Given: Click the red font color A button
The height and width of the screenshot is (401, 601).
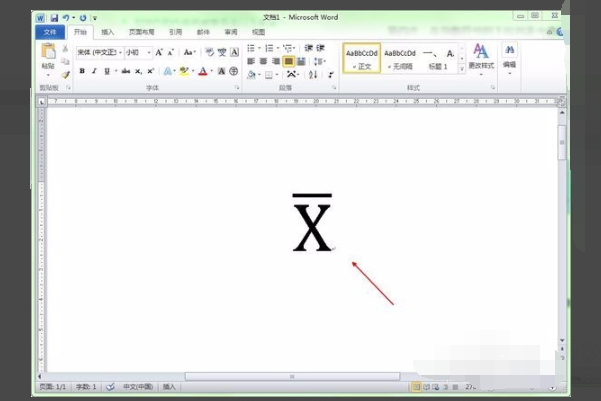Looking at the screenshot, I should click(x=203, y=71).
